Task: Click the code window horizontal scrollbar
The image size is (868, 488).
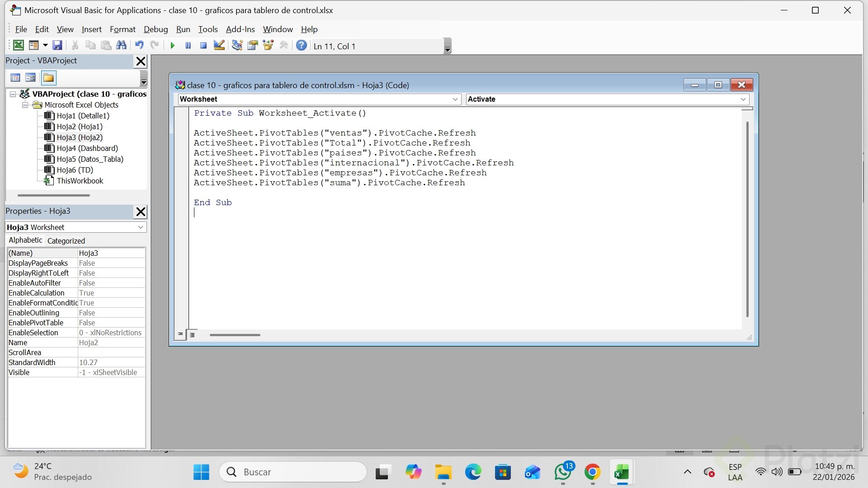Action: pos(235,335)
